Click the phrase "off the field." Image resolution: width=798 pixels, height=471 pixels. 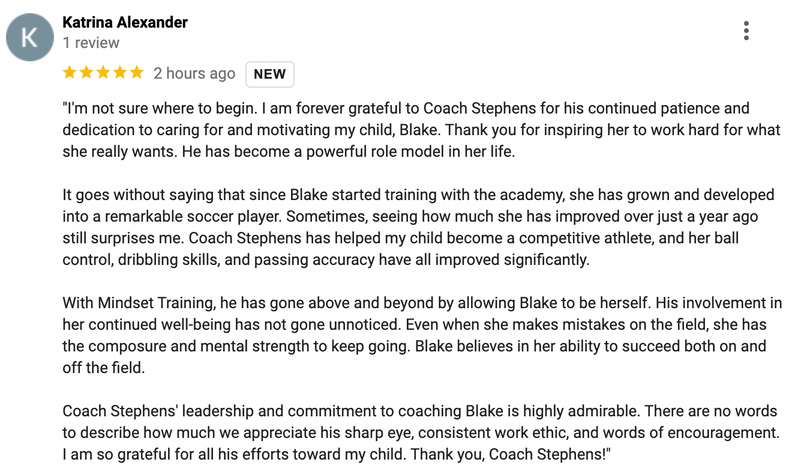(105, 368)
